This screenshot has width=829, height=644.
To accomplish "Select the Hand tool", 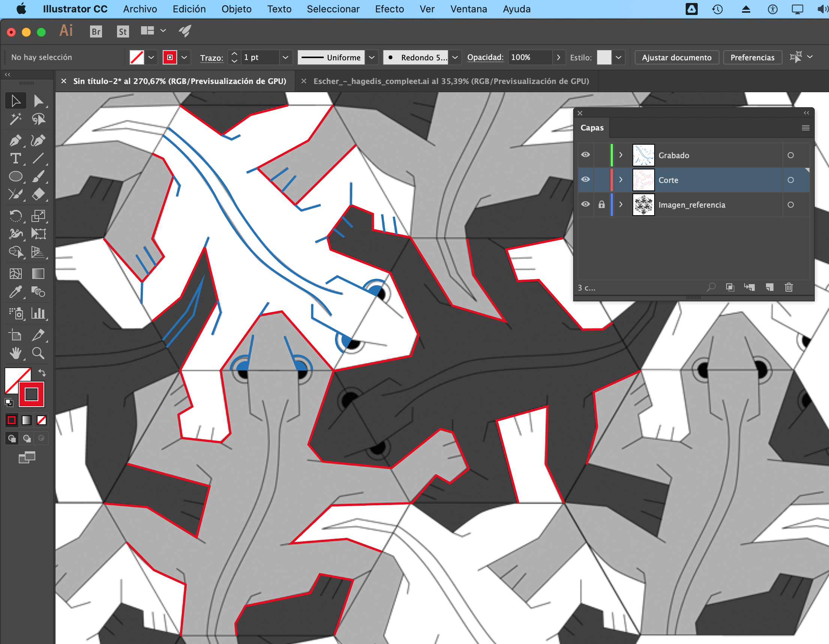I will [x=15, y=353].
